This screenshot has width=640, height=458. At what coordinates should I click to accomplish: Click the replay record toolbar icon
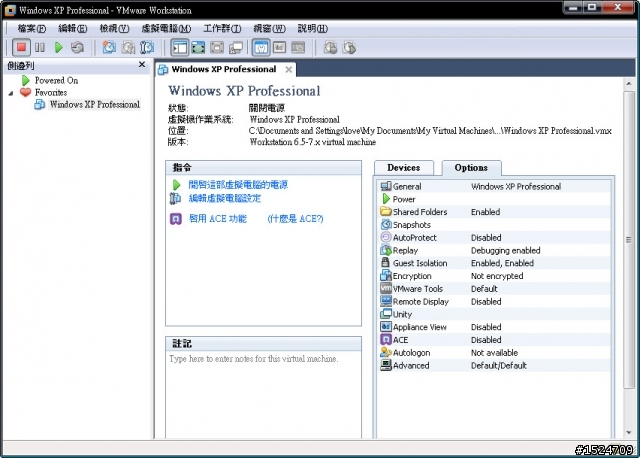point(330,48)
